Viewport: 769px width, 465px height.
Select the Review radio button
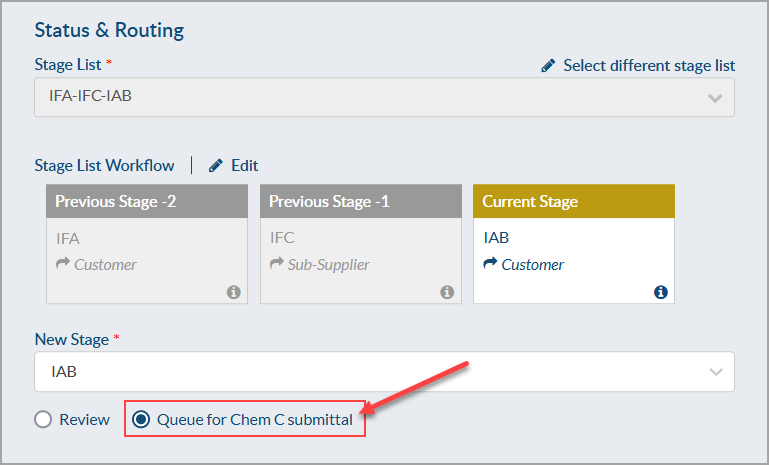click(43, 420)
